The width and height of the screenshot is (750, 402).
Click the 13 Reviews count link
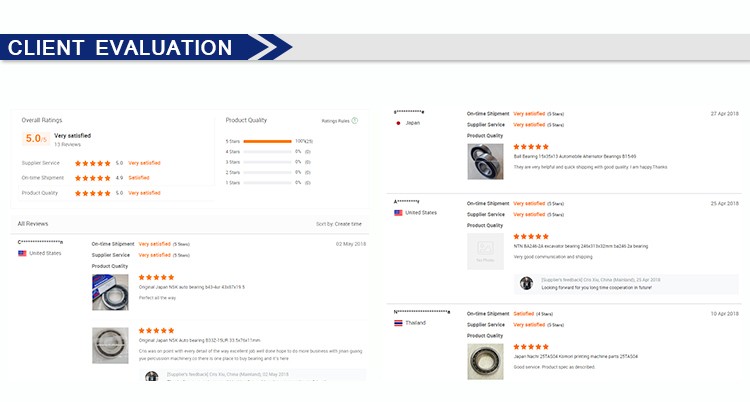68,145
